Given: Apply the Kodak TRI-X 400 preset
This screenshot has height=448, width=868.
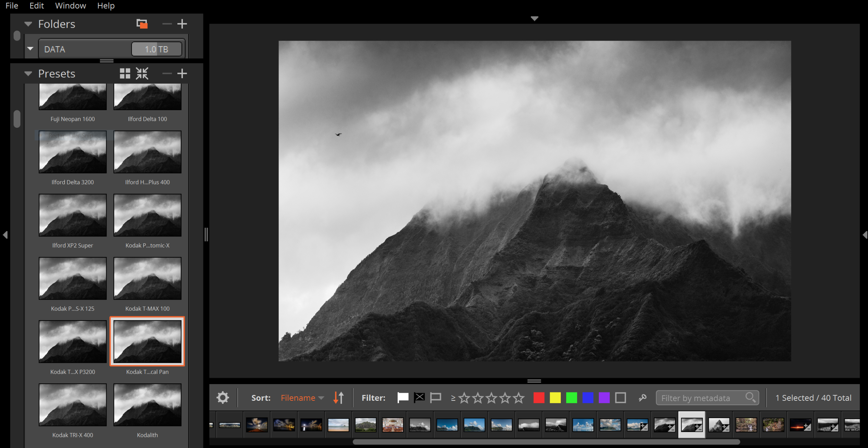Looking at the screenshot, I should click(73, 405).
